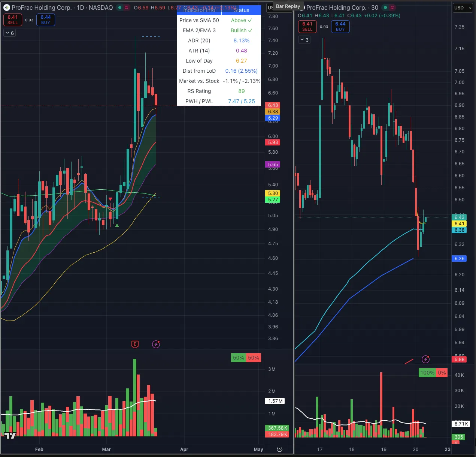Click the Low of Day value 6.27
476x457 pixels.
pos(242,61)
